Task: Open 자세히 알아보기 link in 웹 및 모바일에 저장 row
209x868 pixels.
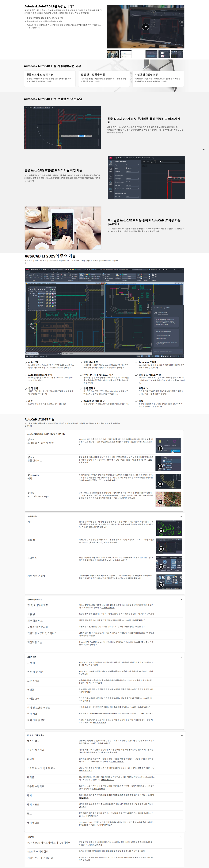Action: 108,608
